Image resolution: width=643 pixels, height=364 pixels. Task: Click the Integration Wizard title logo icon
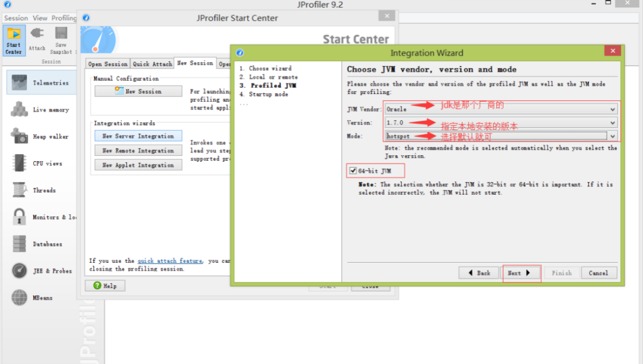pyautogui.click(x=240, y=53)
